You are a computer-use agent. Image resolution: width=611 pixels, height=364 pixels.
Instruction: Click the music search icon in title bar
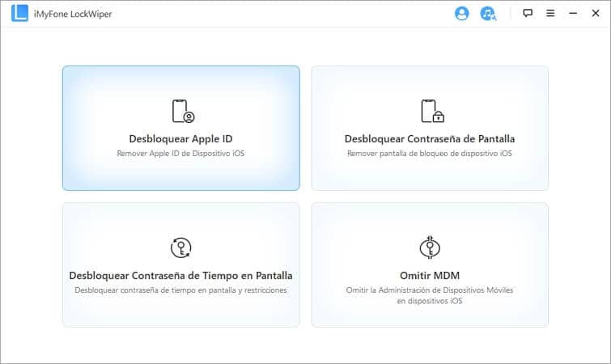(x=488, y=14)
